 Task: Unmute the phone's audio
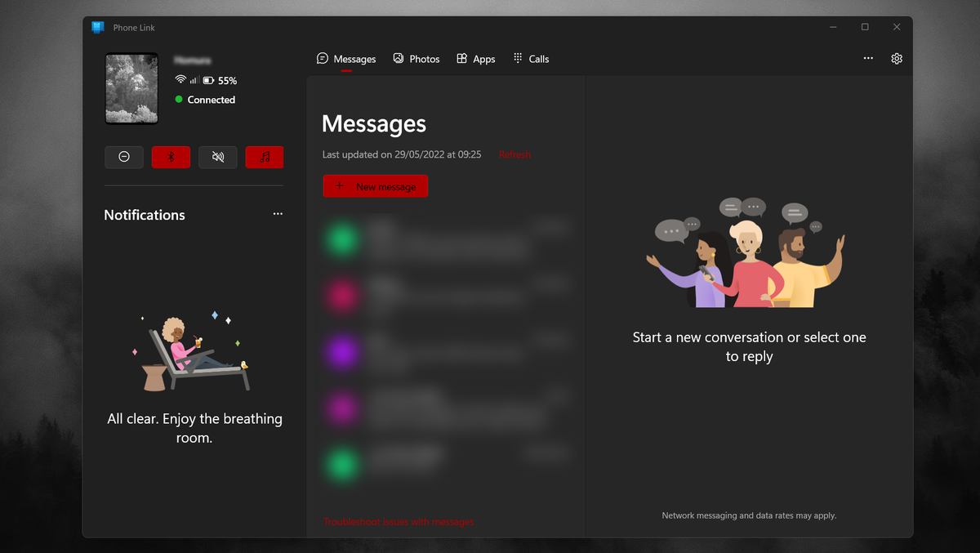[217, 157]
